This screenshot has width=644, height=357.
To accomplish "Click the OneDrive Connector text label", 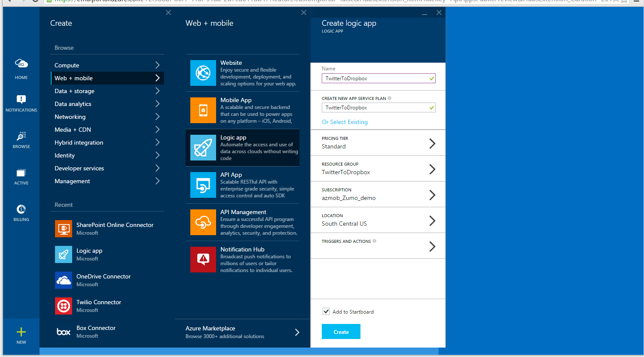I will coord(104,276).
